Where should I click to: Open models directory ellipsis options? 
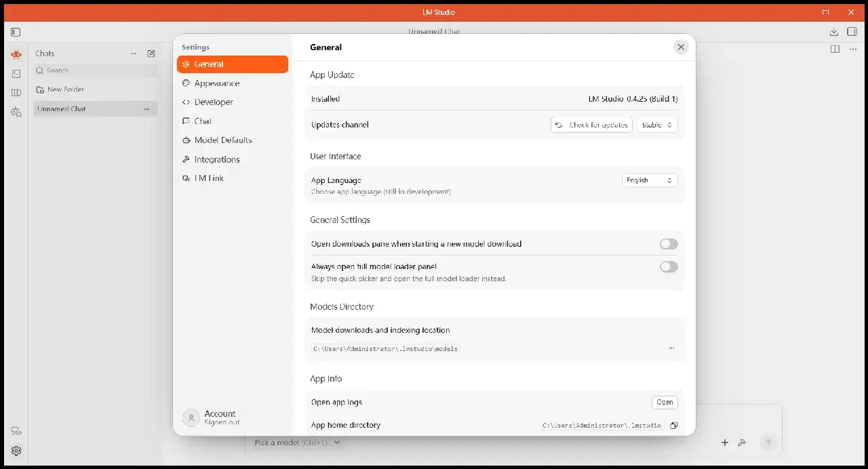pos(671,348)
